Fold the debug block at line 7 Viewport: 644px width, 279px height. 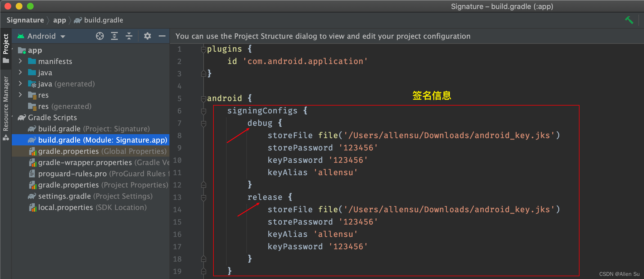204,124
